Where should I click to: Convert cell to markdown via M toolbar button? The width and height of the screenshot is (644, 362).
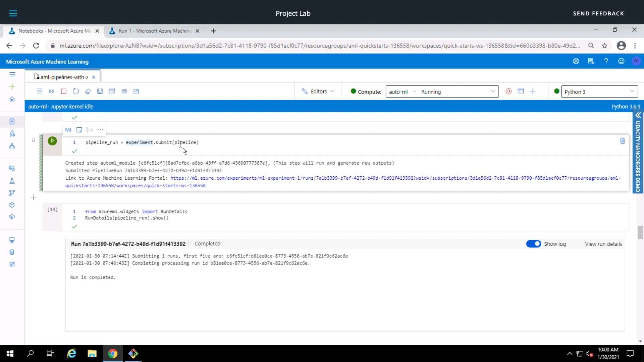coord(68,130)
